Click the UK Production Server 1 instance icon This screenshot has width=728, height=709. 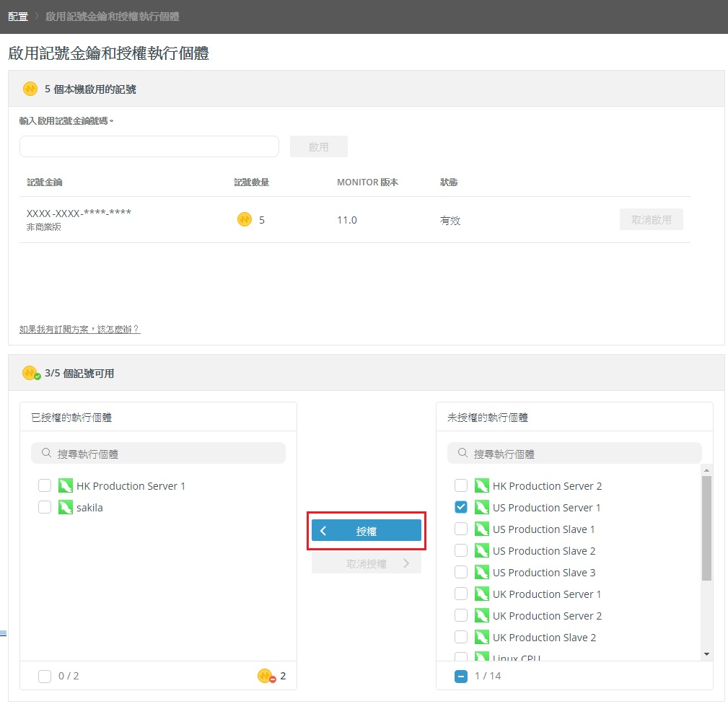pyautogui.click(x=482, y=594)
